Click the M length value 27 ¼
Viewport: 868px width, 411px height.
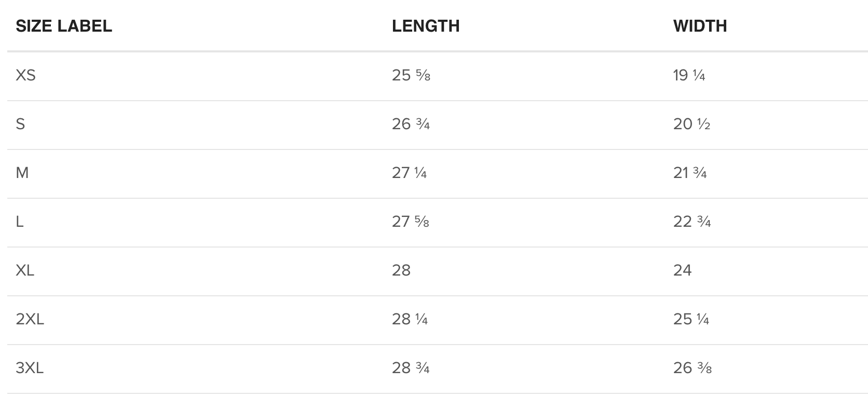409,173
